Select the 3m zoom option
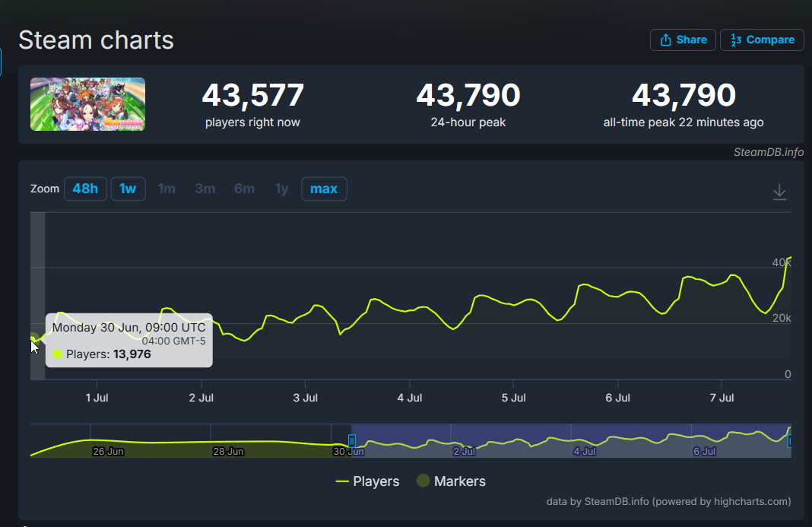The image size is (812, 527). point(205,189)
